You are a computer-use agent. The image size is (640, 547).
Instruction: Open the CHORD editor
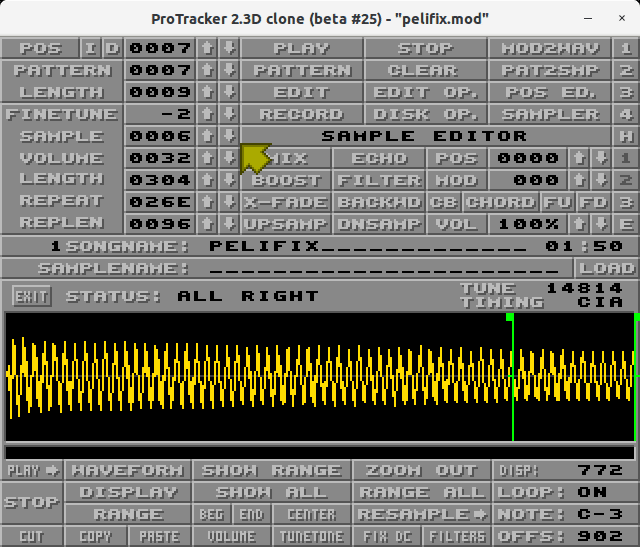click(x=501, y=202)
